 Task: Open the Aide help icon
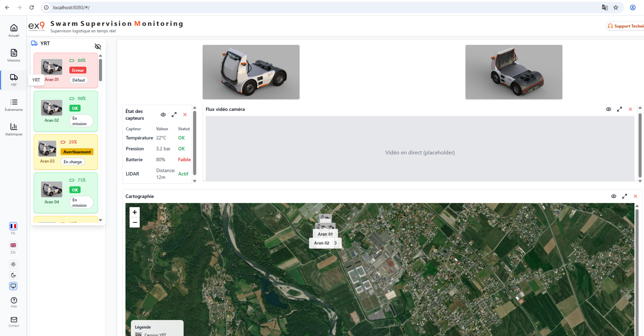pyautogui.click(x=14, y=302)
